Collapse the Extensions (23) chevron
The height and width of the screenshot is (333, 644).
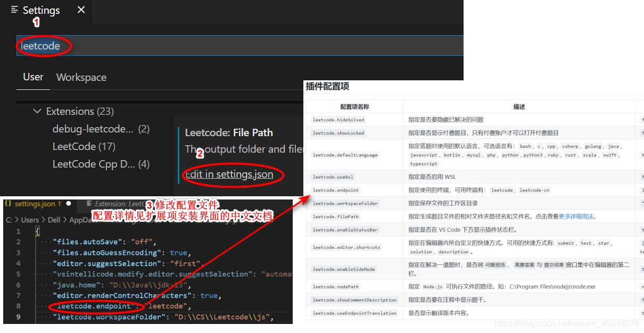pos(37,111)
